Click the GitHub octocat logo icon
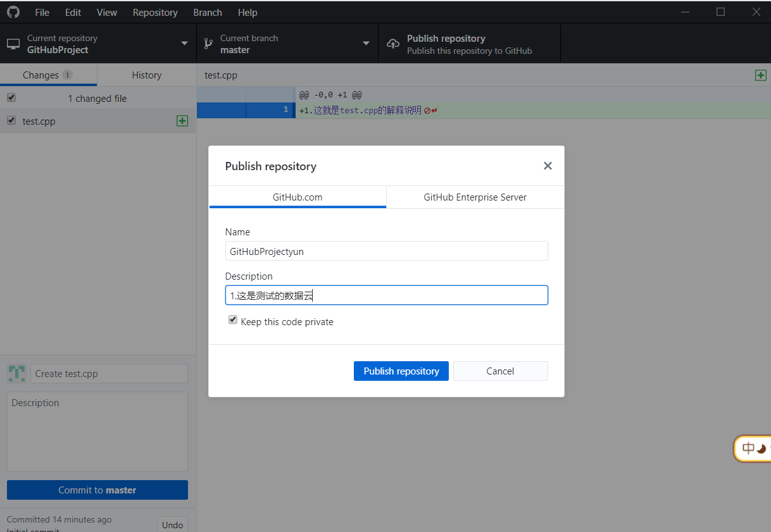 point(13,12)
